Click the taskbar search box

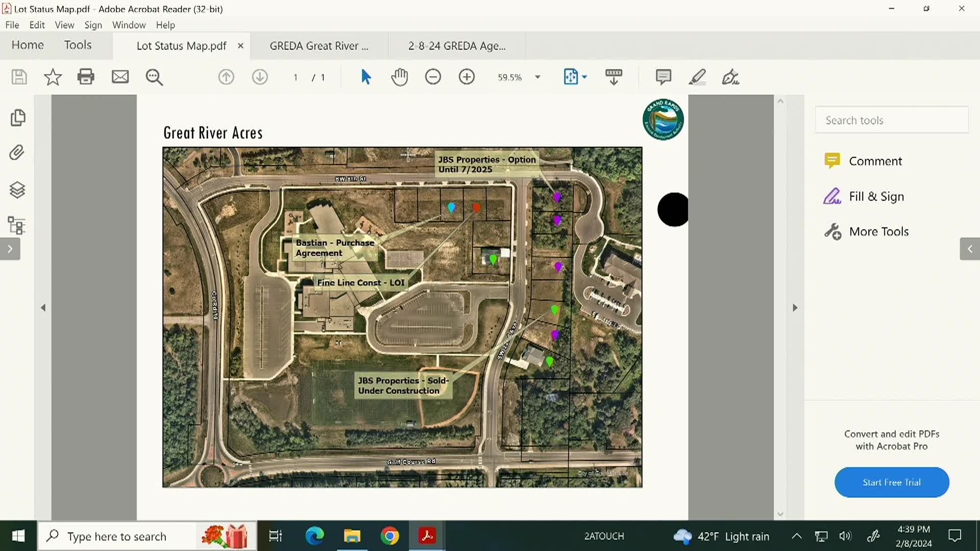click(147, 536)
